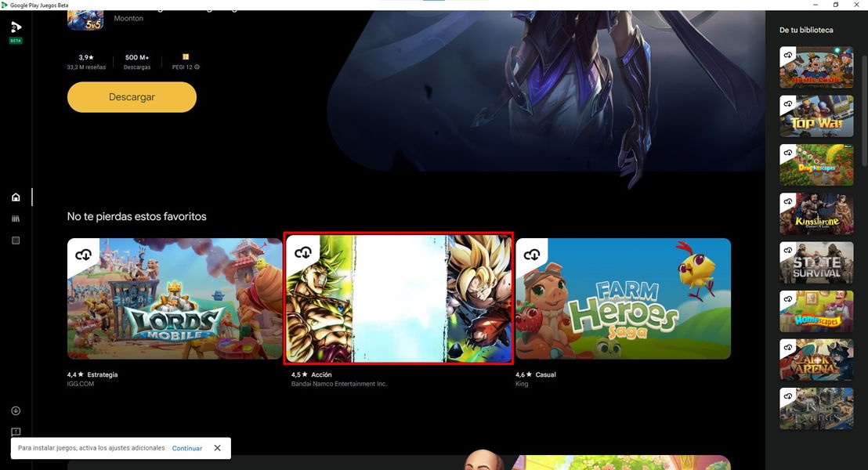
Task: Click the cloud download icon on AFK Arena
Action: (x=788, y=348)
